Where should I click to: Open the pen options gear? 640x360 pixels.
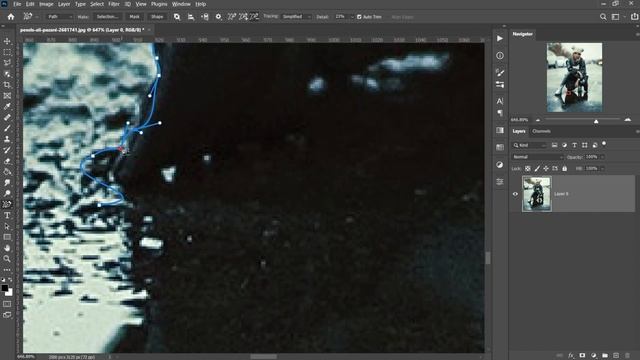coord(218,17)
